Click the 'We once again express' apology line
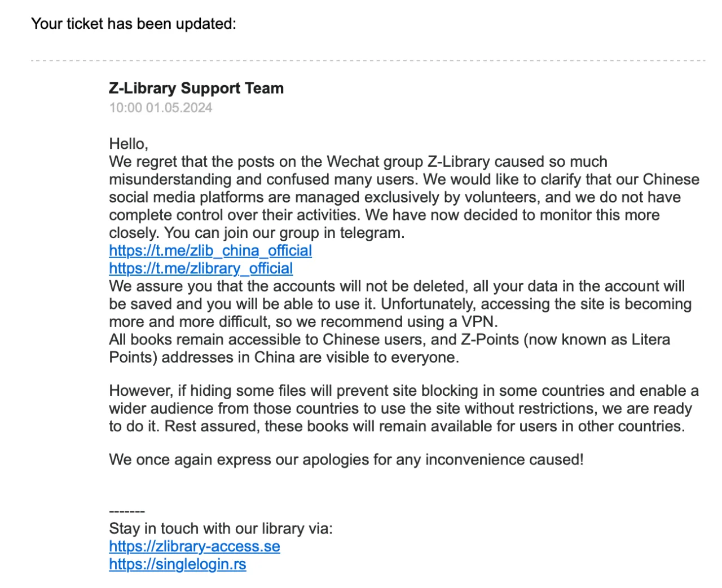The width and height of the screenshot is (722, 588). pyautogui.click(x=346, y=459)
